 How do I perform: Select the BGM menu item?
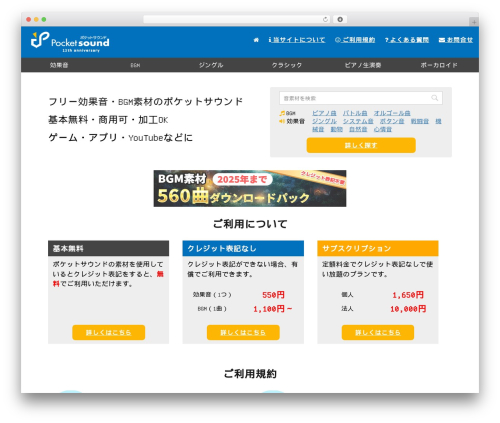point(135,65)
